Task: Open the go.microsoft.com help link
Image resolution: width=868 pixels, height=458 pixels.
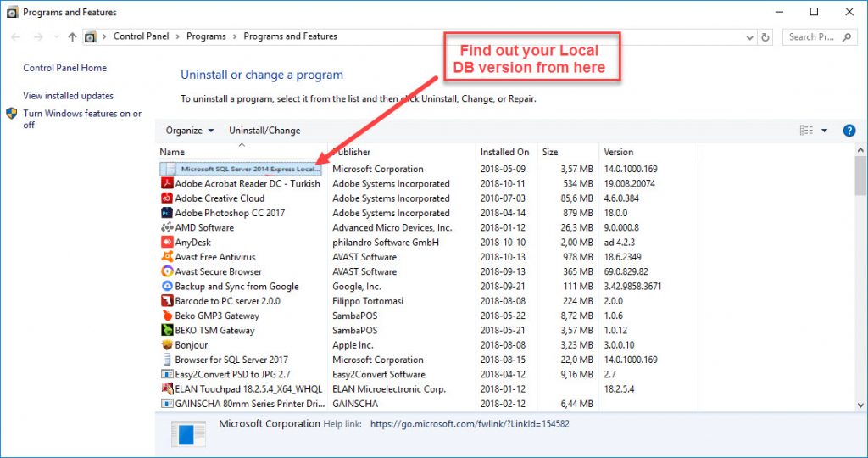Action: click(x=470, y=424)
